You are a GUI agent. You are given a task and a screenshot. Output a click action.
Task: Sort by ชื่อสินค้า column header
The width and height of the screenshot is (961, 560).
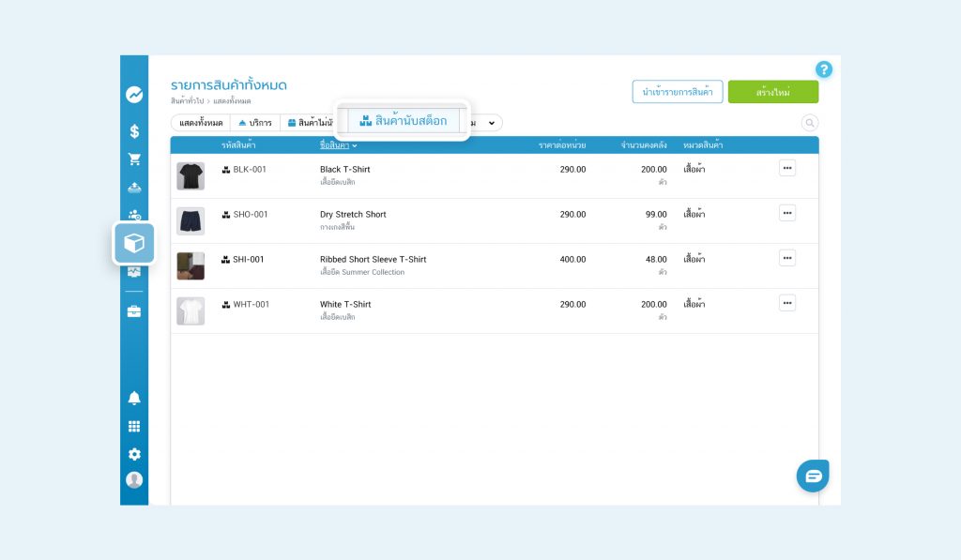click(338, 145)
